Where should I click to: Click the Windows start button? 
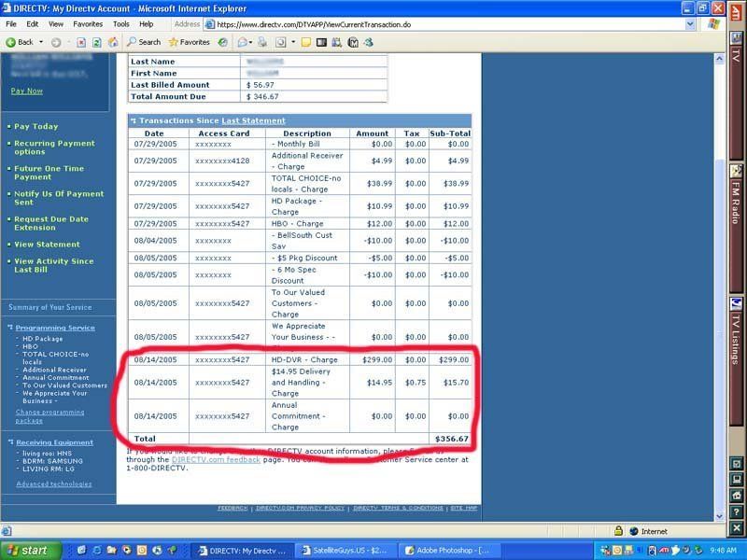click(x=31, y=551)
